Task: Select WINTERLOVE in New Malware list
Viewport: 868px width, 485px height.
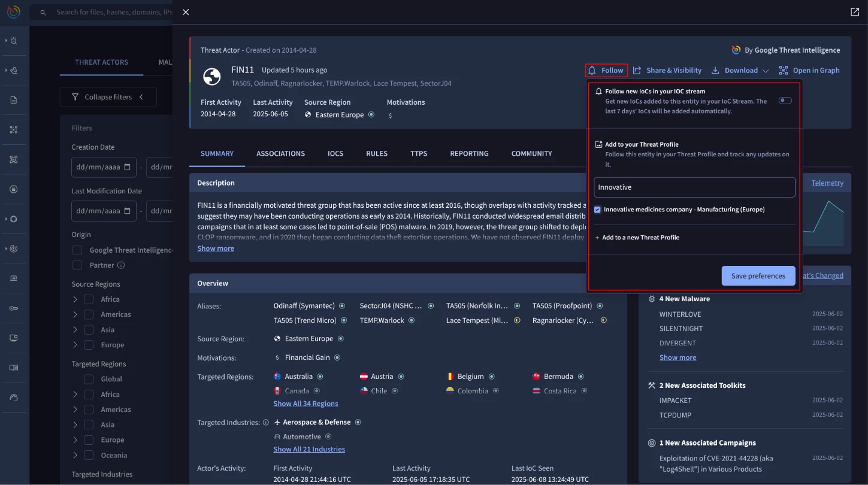Action: coord(680,314)
